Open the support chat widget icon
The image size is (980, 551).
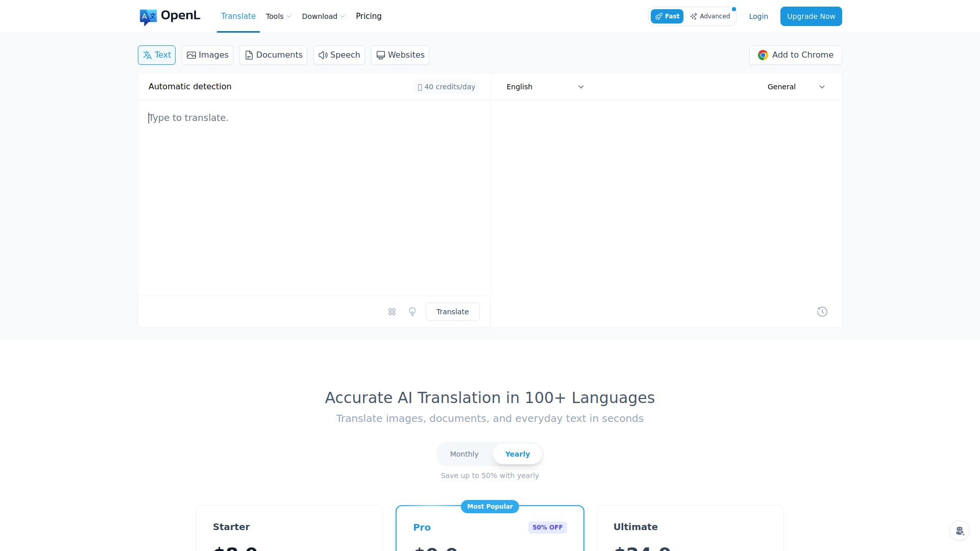coord(960,531)
